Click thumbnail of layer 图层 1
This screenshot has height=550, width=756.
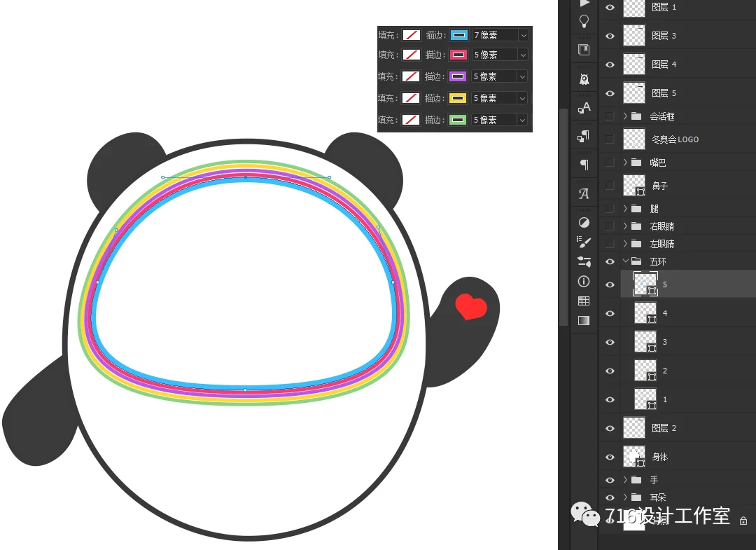634,7
